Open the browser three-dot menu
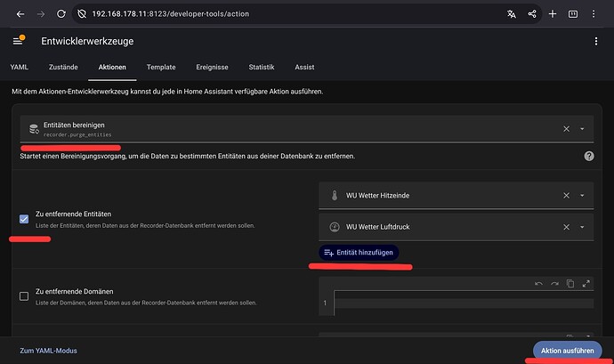The height and width of the screenshot is (364, 614). pyautogui.click(x=594, y=14)
